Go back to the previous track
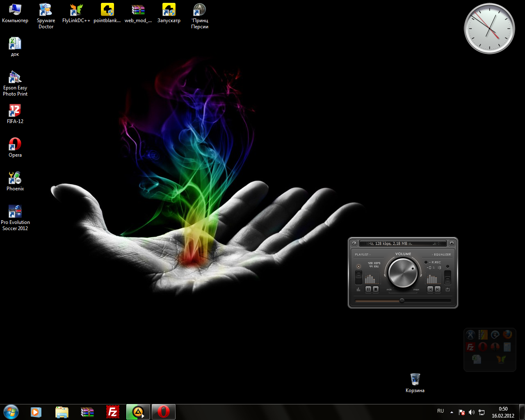Image resolution: width=525 pixels, height=420 pixels. tap(430, 289)
